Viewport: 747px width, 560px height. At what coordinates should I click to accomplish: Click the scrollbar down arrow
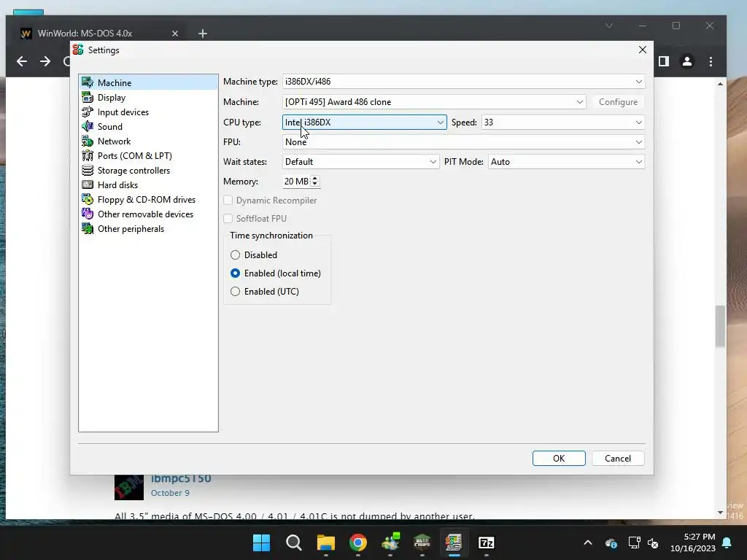(x=720, y=513)
